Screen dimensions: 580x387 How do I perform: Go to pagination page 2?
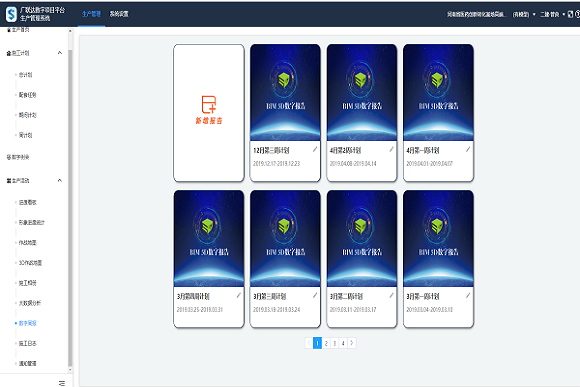click(x=326, y=343)
